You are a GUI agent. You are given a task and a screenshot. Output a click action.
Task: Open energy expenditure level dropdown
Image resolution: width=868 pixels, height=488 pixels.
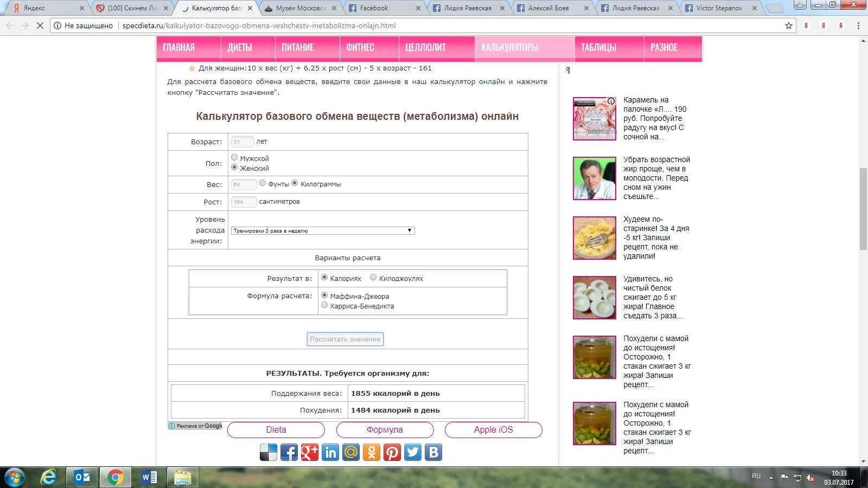pos(323,230)
